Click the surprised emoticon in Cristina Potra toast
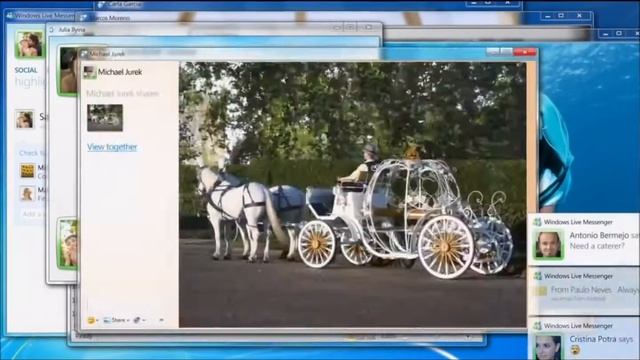Image resolution: width=640 pixels, height=360 pixels. point(576,350)
